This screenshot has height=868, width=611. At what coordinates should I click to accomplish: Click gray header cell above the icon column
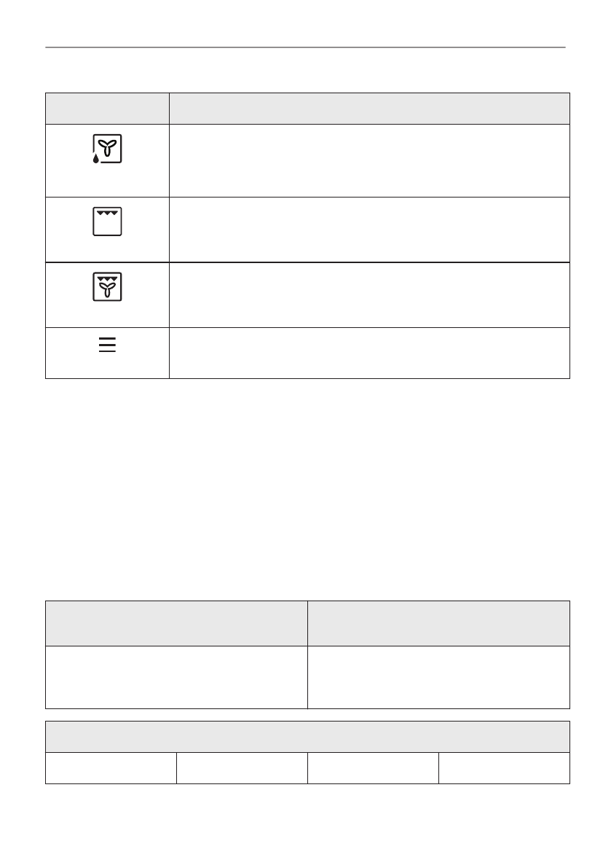tap(107, 109)
